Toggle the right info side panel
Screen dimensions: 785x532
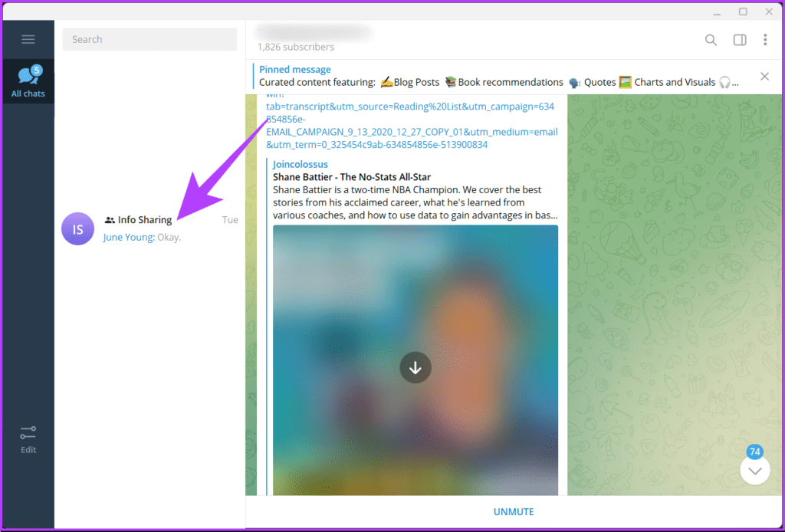740,40
